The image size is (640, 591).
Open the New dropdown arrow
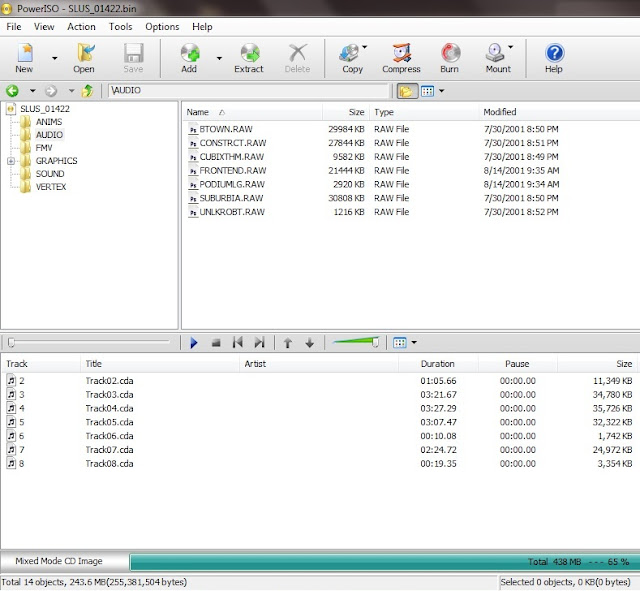coord(55,58)
